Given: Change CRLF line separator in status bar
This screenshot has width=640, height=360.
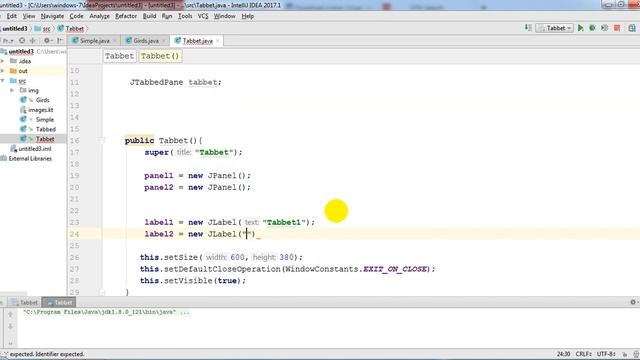Looking at the screenshot, I should click(x=584, y=354).
